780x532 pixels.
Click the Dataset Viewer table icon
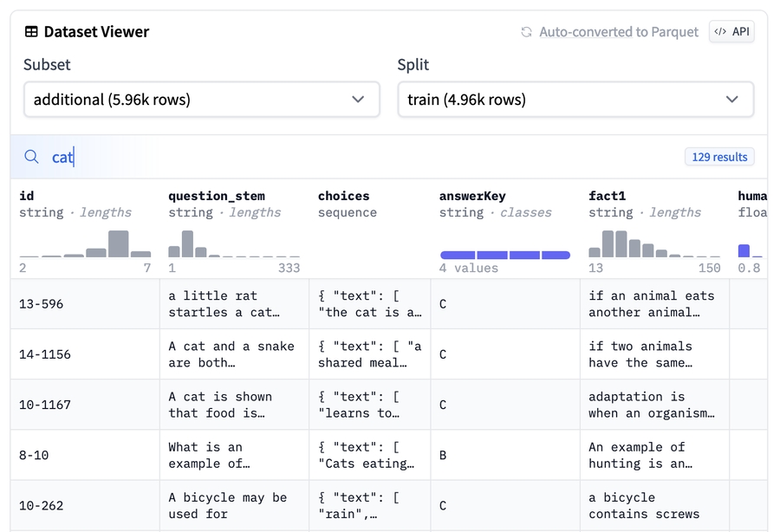(31, 32)
